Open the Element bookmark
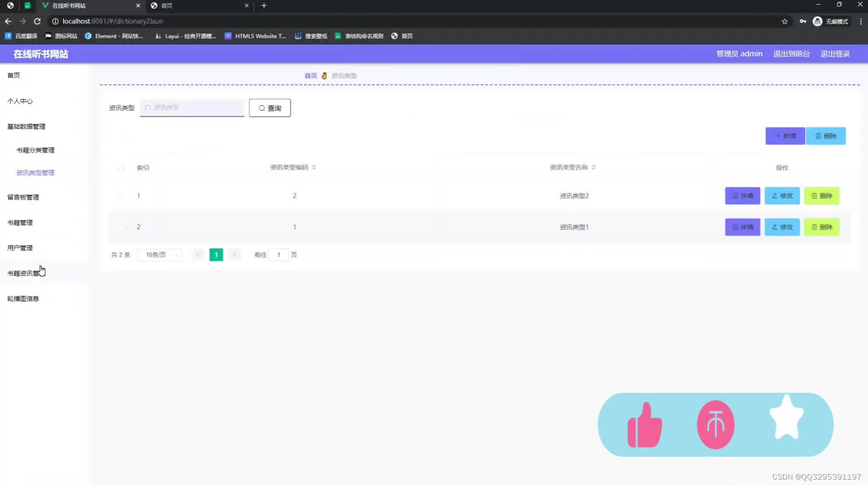This screenshot has height=485, width=868. click(114, 36)
